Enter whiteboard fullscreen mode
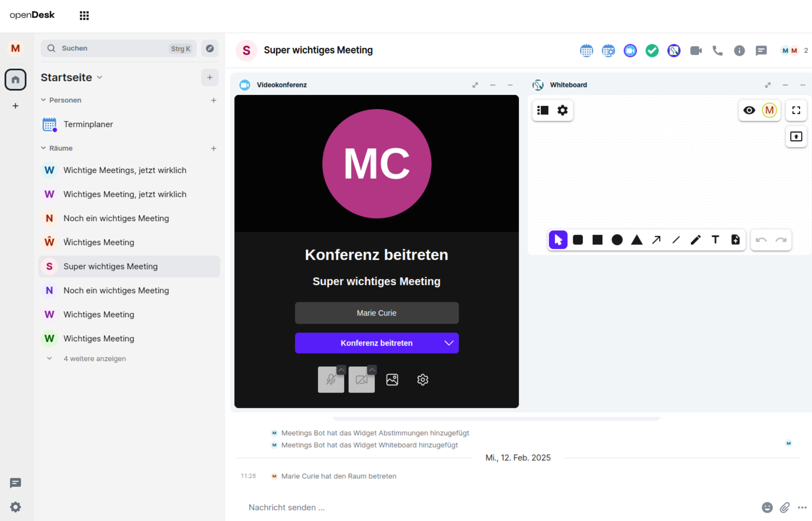812x521 pixels. pos(796,110)
